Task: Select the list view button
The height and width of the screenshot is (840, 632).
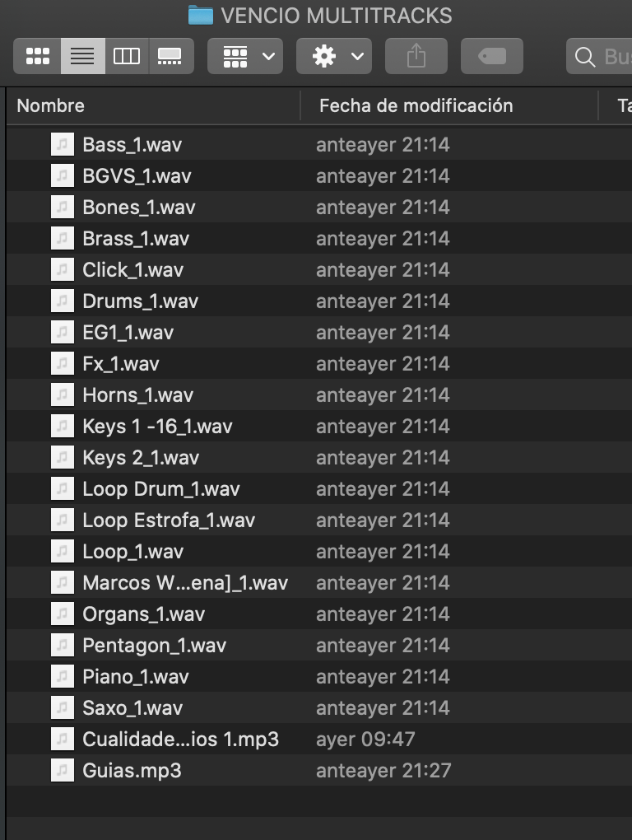Action: point(82,56)
